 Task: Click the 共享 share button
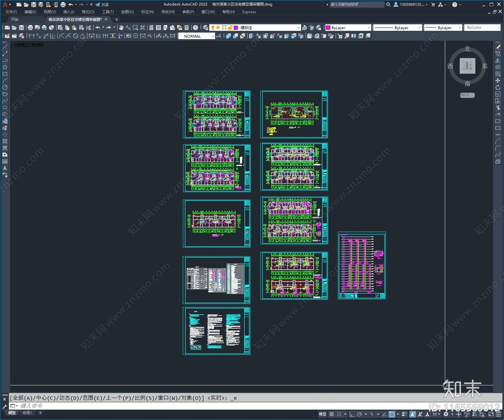102,4
